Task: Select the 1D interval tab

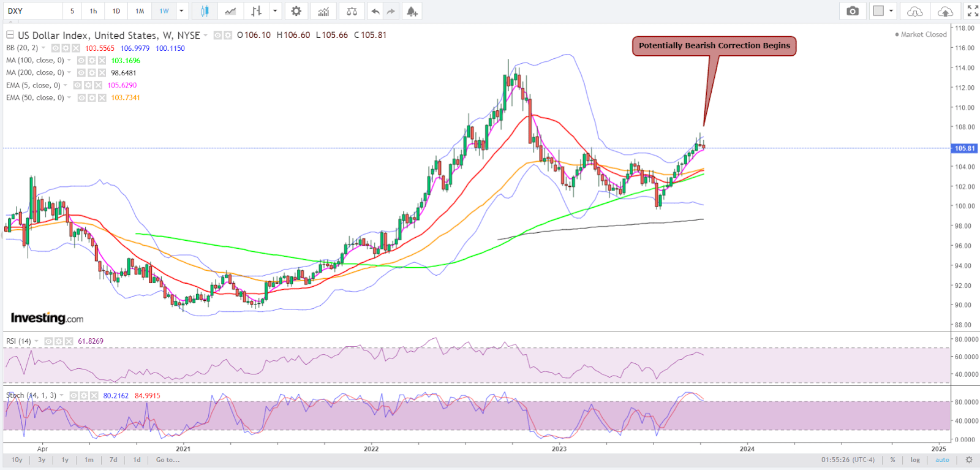Action: (116, 11)
